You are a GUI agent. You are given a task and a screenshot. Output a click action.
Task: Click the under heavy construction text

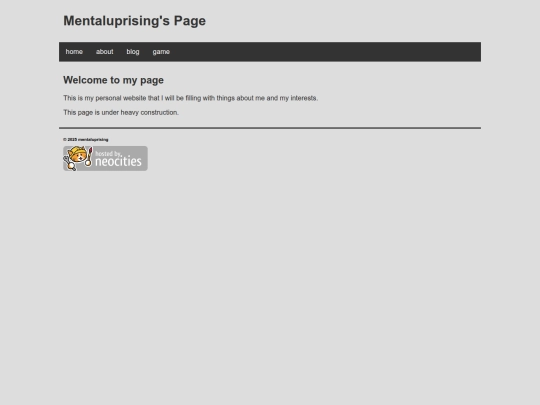[121, 113]
